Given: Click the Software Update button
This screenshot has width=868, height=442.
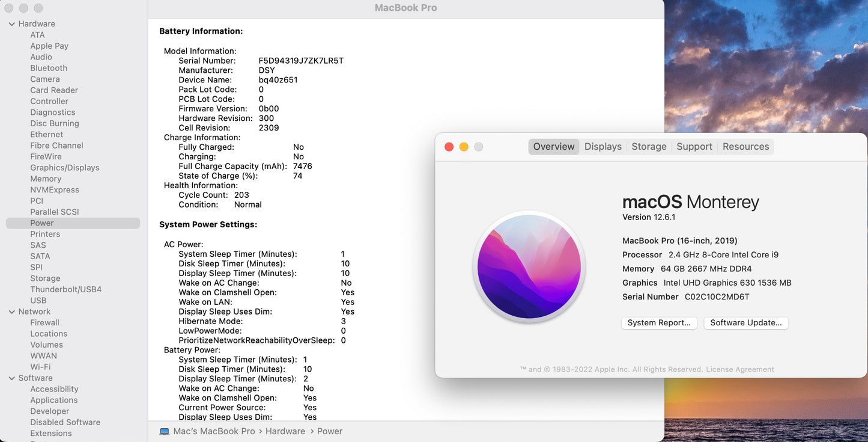Looking at the screenshot, I should 746,323.
